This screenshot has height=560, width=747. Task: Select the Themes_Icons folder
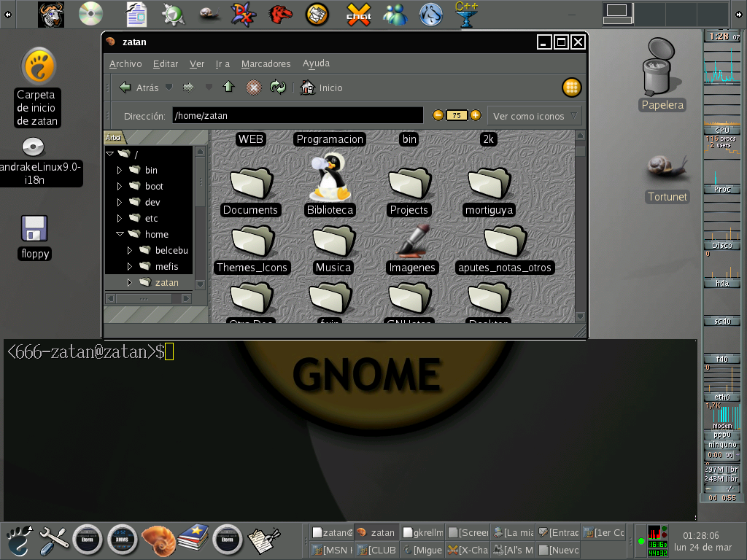click(x=252, y=241)
